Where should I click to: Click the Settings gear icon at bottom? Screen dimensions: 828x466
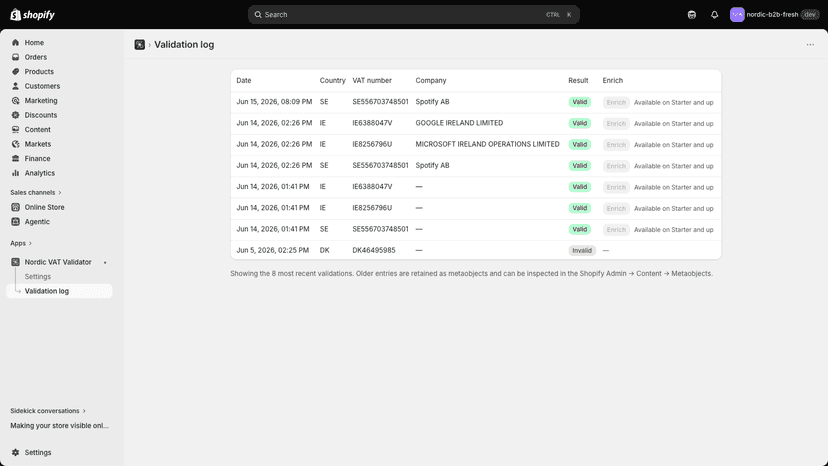click(15, 452)
